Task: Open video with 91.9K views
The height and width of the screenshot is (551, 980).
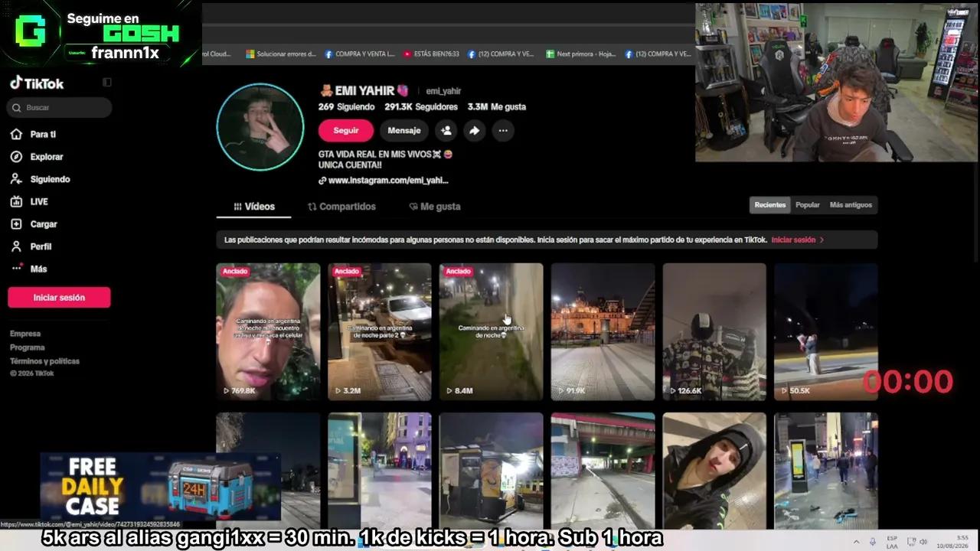Action: coord(603,331)
